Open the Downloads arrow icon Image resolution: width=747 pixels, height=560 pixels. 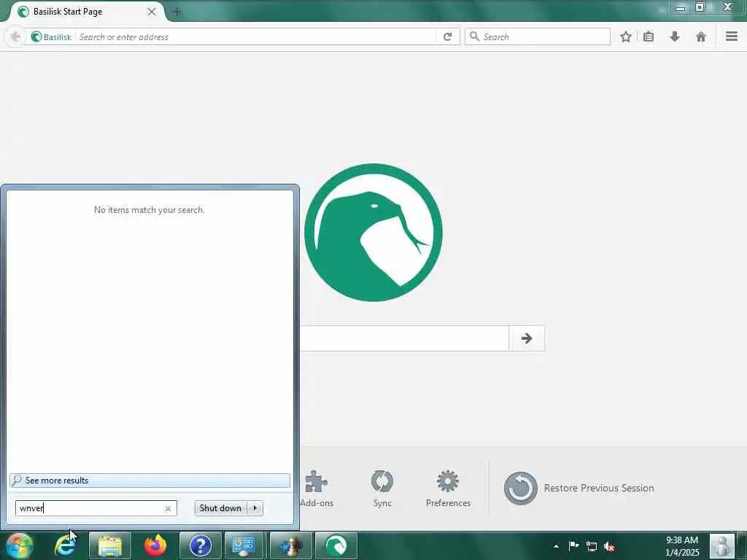(675, 36)
